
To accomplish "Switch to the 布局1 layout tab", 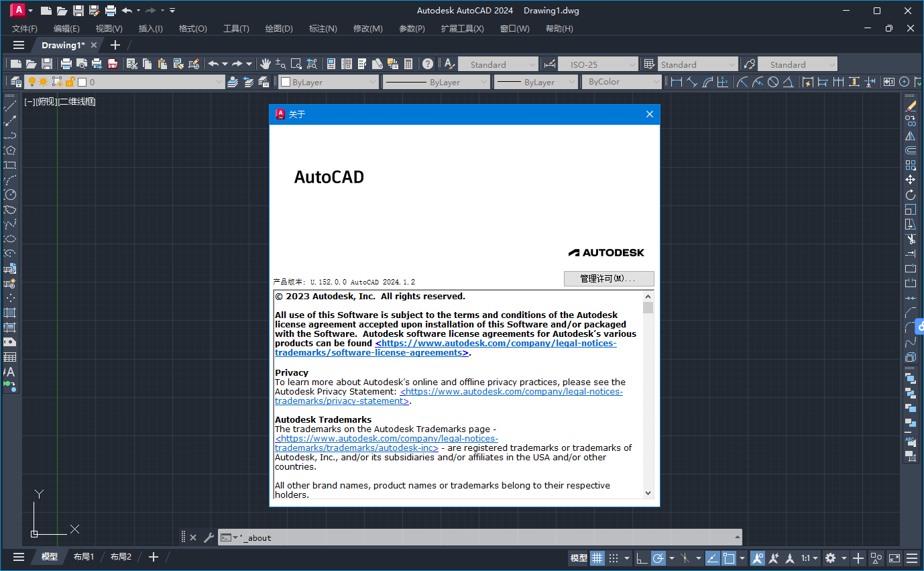I will [84, 556].
